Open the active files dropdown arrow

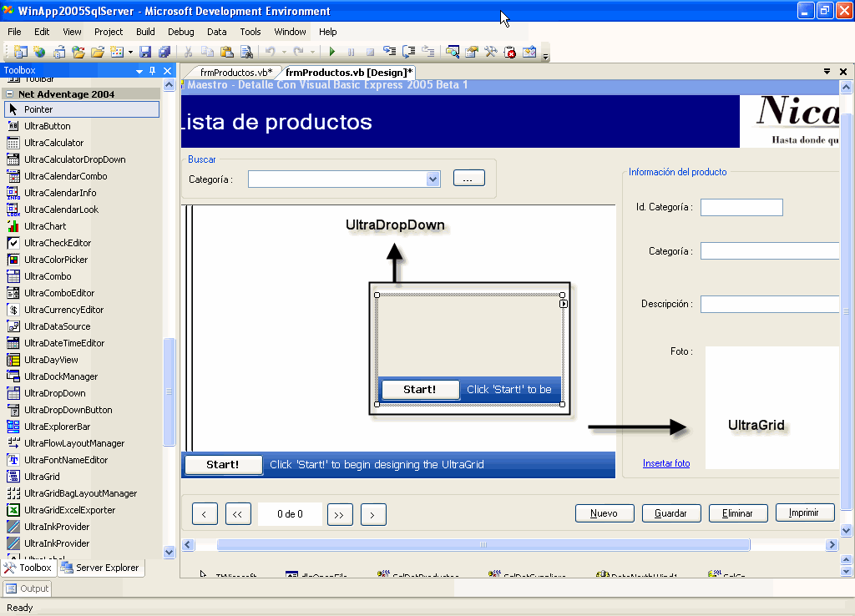coord(827,72)
